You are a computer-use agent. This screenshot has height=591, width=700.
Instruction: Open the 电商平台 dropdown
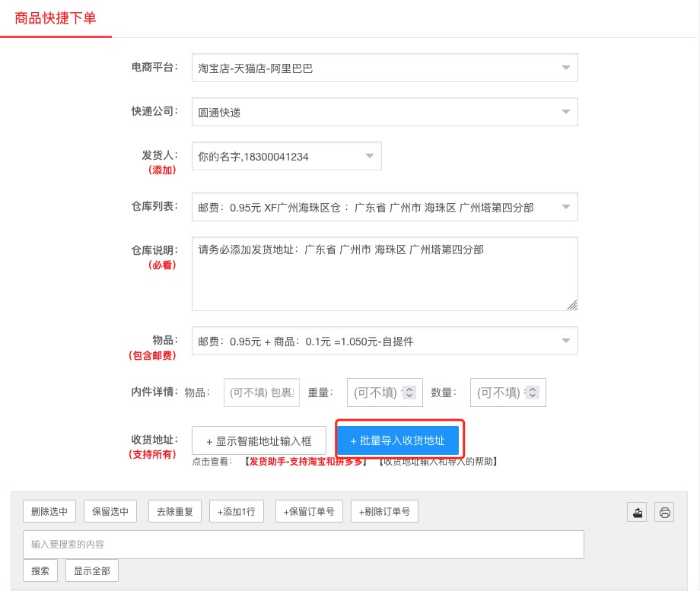tap(384, 68)
